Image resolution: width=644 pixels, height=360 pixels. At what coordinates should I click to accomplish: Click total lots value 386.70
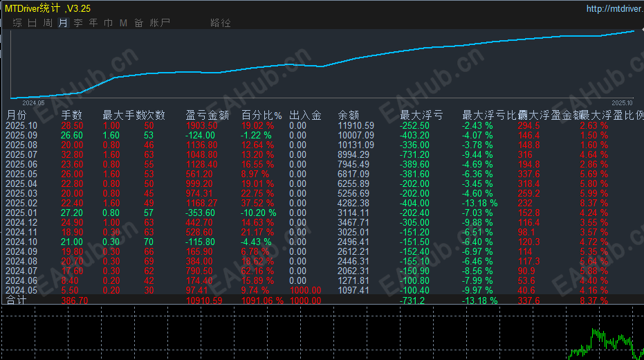74,300
